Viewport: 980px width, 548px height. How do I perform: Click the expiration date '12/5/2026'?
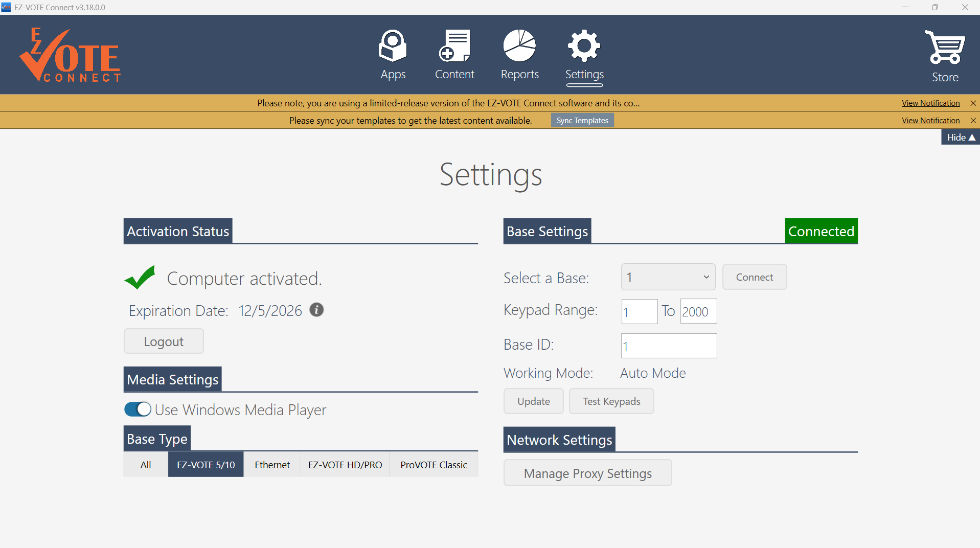pos(270,311)
